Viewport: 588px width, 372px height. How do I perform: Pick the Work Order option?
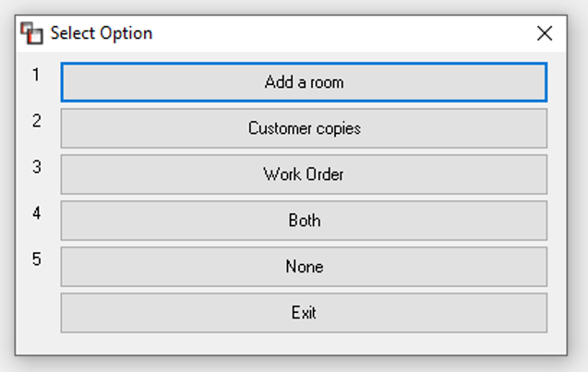[304, 174]
